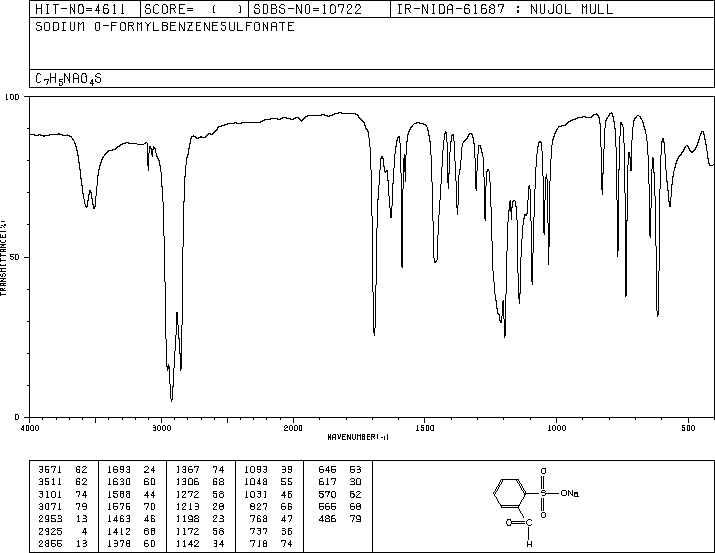Click the 500 x-axis tick label

[688, 428]
